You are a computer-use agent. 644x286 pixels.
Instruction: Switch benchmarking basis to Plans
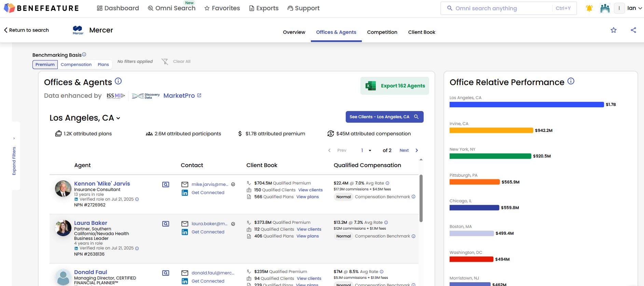103,65
